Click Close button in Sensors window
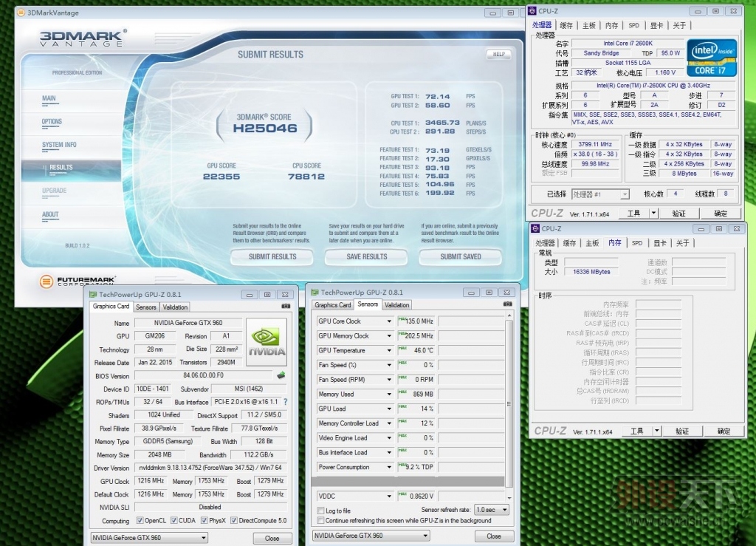756x546 pixels. coord(494,536)
